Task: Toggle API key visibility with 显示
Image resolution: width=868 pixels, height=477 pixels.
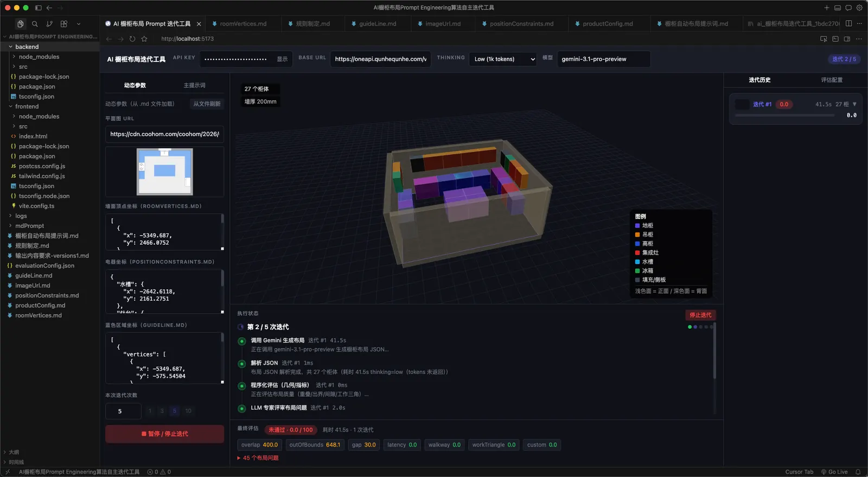Action: pos(282,59)
